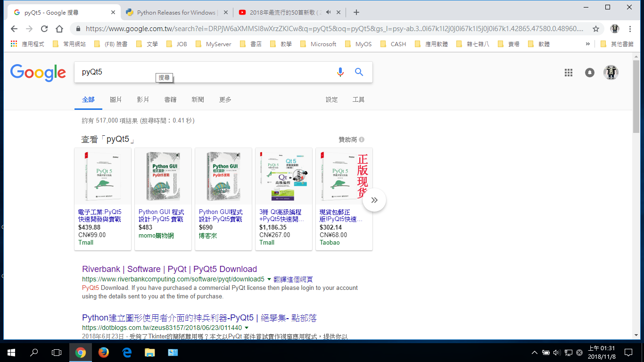Mute the YouTube tab audio icon
Image resolution: width=644 pixels, height=362 pixels.
click(x=329, y=12)
